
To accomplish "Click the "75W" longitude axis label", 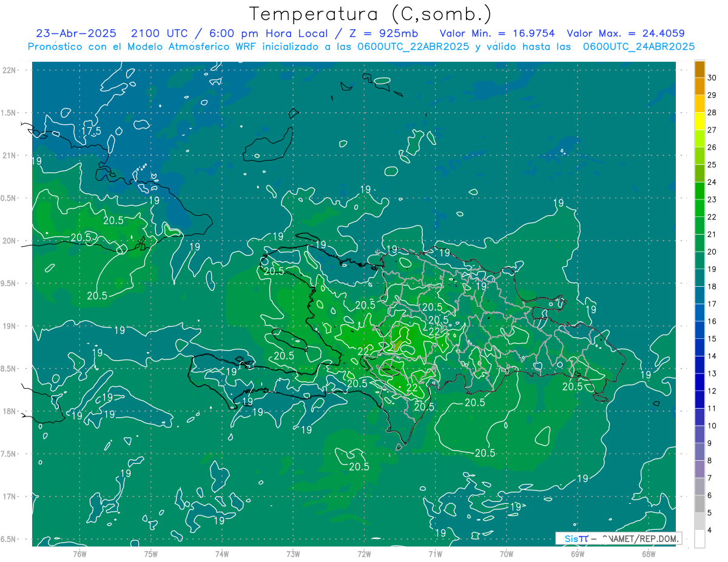I will pyautogui.click(x=151, y=554).
